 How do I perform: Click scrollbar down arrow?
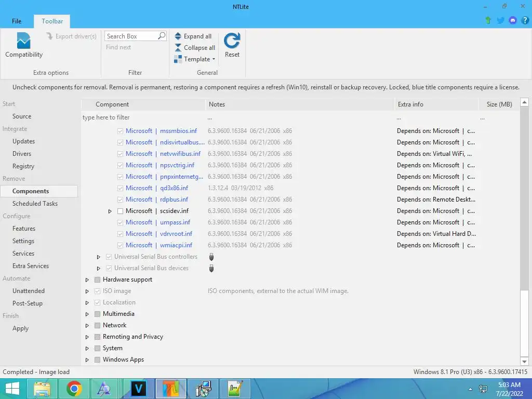524,362
